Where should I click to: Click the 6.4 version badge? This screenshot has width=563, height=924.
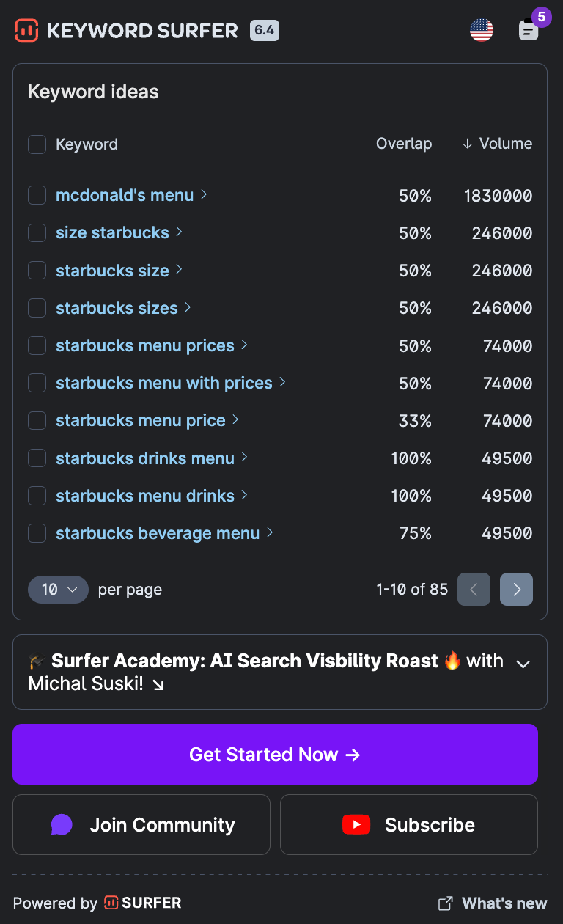tap(264, 30)
